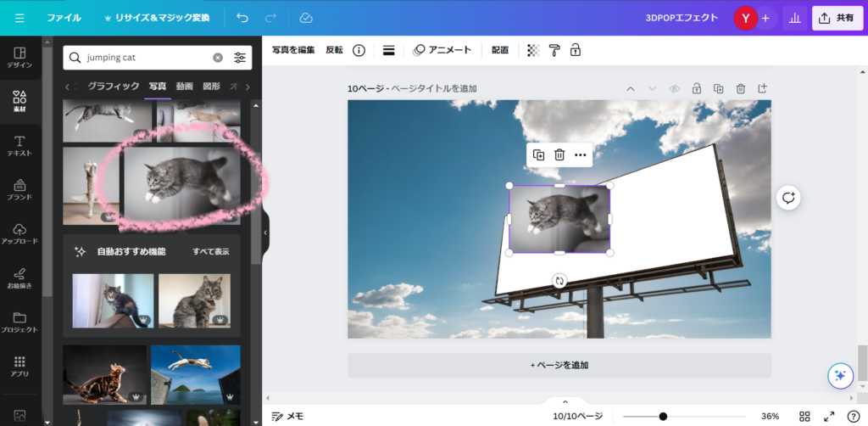The image size is (868, 426).
Task: Delete the page with trash icon
Action: [741, 88]
